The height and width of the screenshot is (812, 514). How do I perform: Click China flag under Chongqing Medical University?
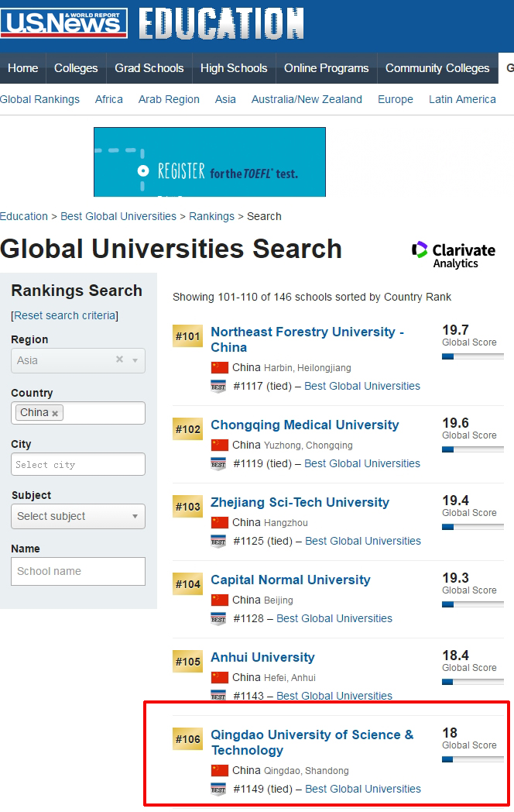[220, 445]
